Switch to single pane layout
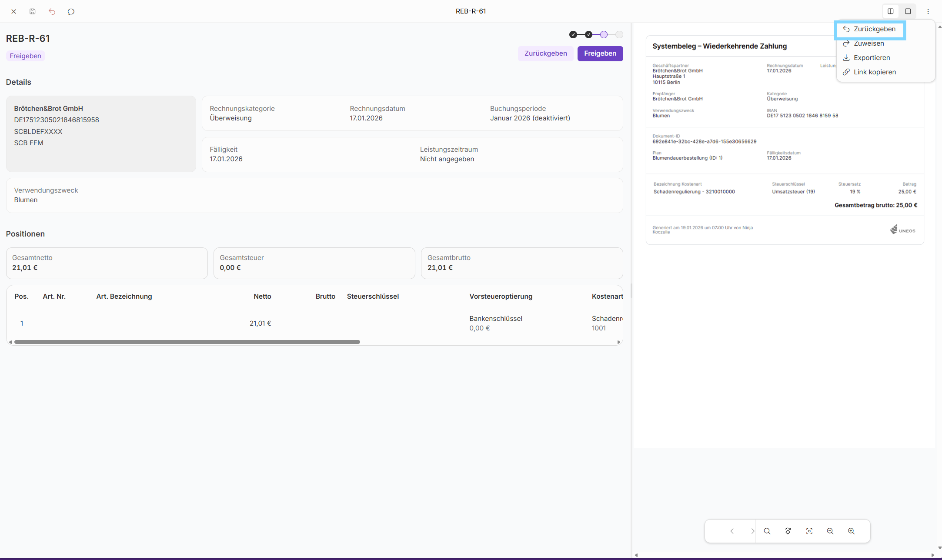The width and height of the screenshot is (942, 560). [908, 11]
